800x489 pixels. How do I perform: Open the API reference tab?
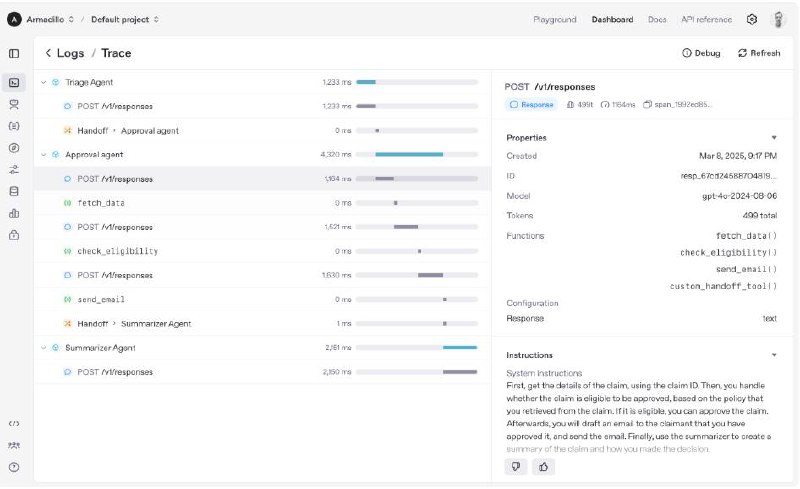tap(706, 19)
